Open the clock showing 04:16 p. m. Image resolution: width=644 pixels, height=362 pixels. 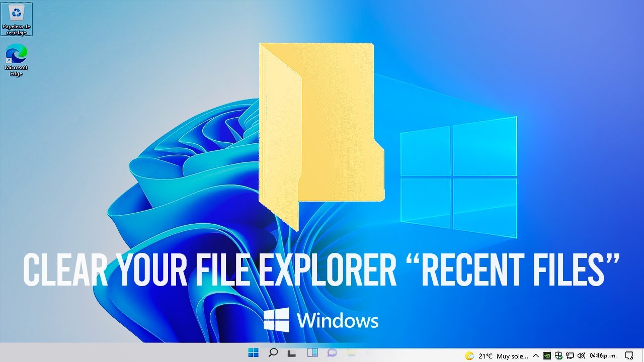tap(603, 355)
